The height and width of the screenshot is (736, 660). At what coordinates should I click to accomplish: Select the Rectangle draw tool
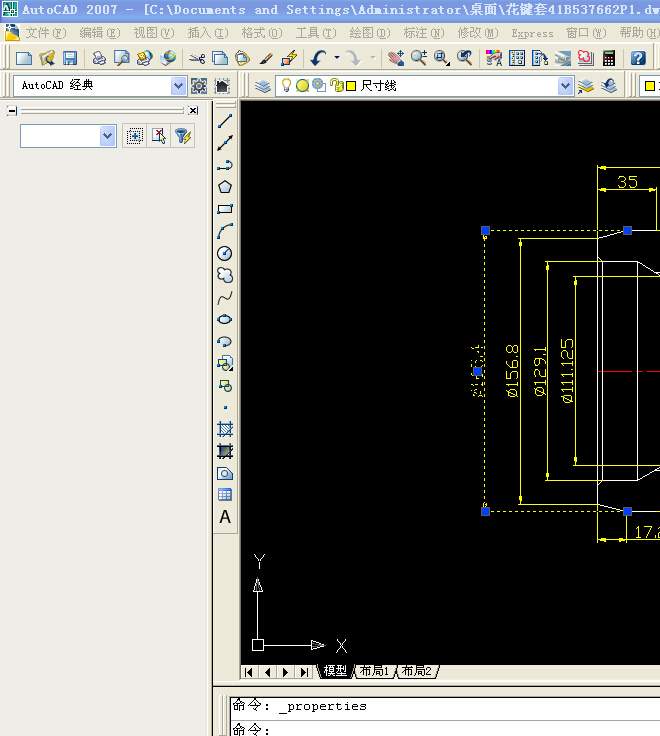click(225, 209)
